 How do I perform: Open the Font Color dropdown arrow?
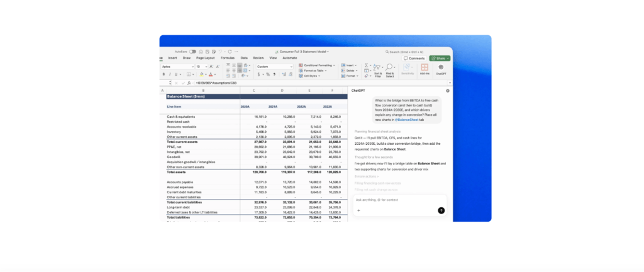point(215,74)
